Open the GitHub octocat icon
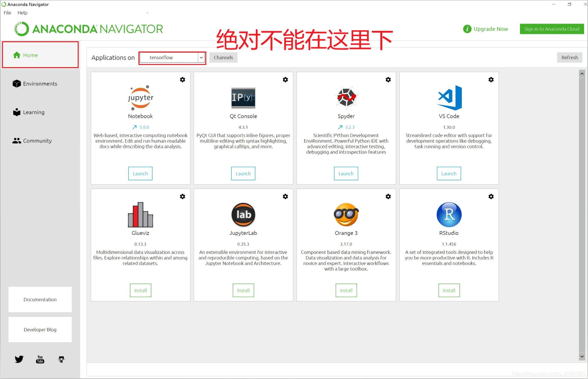This screenshot has width=588, height=379. 61,359
